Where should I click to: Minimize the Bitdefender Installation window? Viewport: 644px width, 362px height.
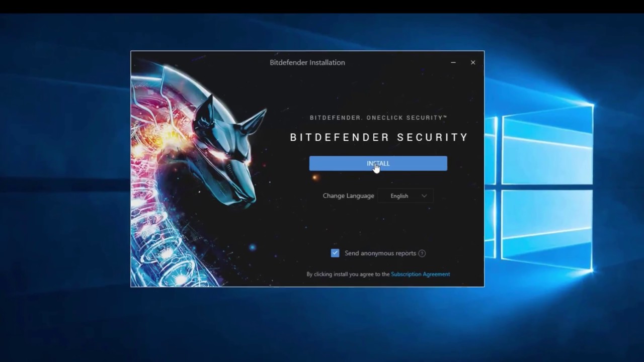453,62
